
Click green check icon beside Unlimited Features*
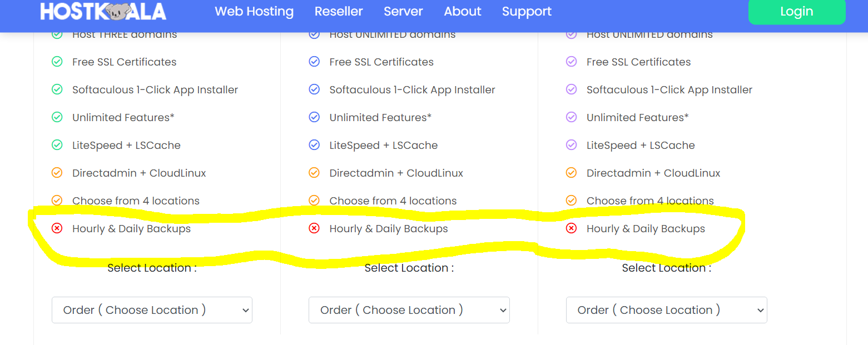tap(57, 117)
